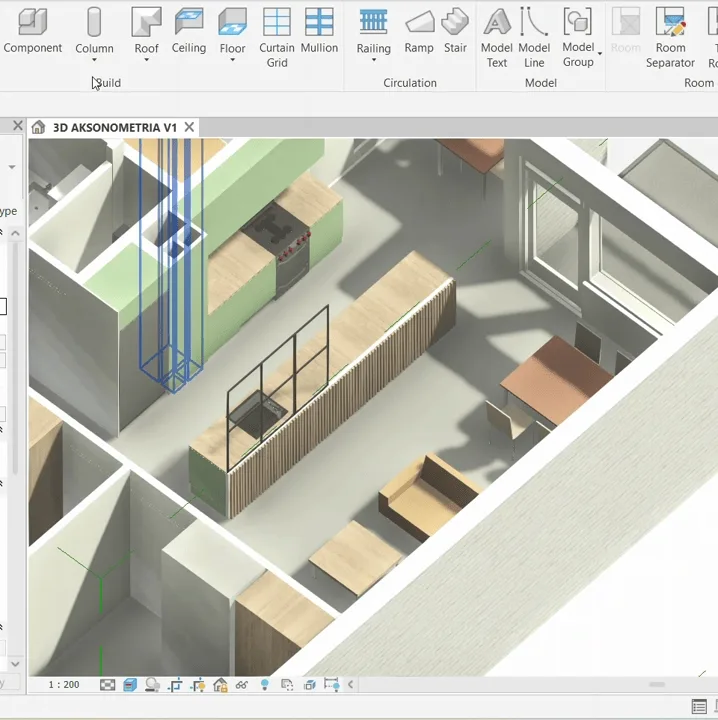Image resolution: width=718 pixels, height=720 pixels.
Task: Switch to the 3D AKSONOMETRIA V1 tab
Action: point(114,127)
